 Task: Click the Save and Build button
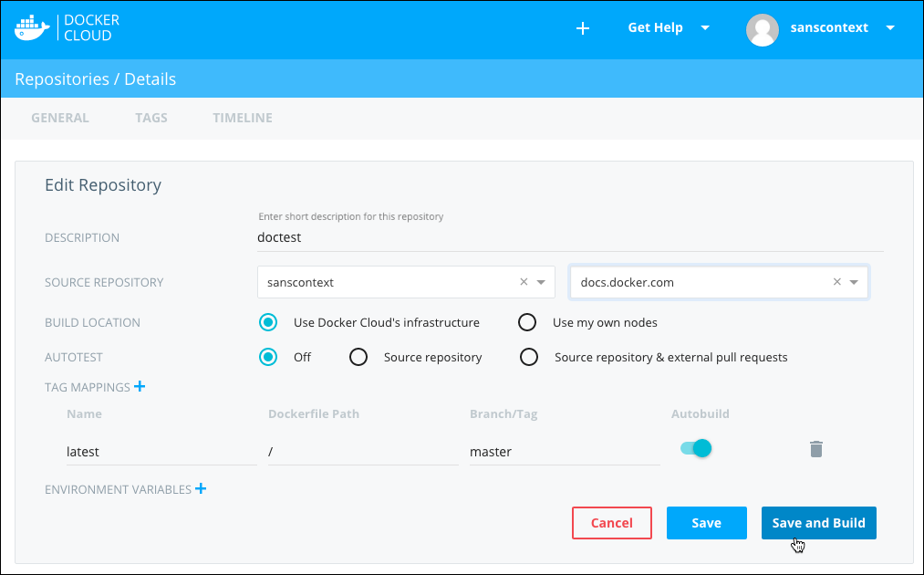[818, 523]
